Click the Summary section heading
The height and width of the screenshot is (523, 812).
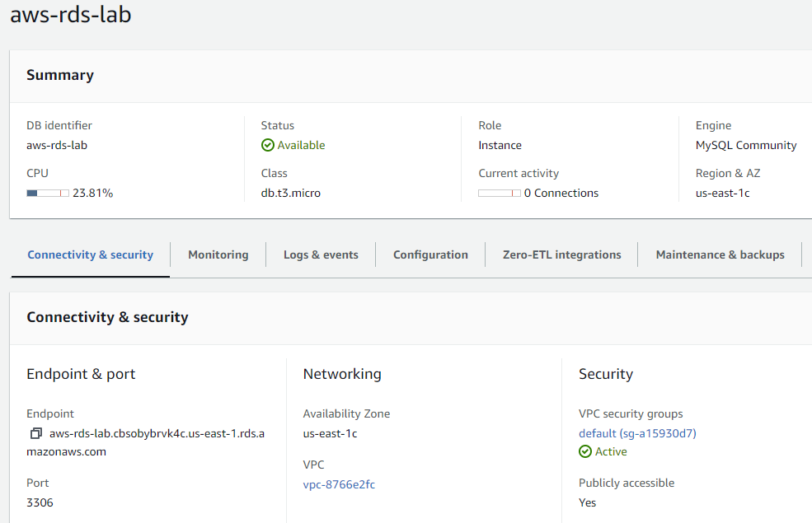click(x=60, y=75)
